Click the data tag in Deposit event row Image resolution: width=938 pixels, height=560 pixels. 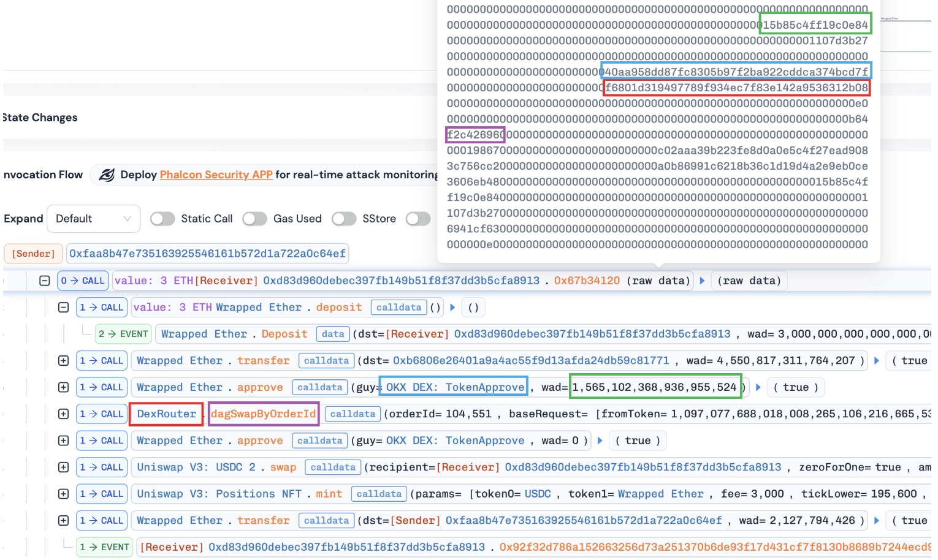(333, 334)
